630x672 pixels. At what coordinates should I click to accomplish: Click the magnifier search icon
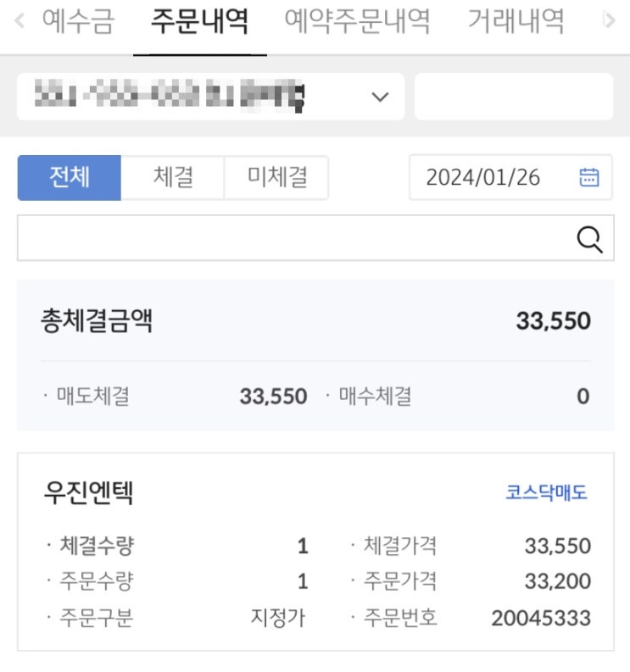click(x=589, y=239)
